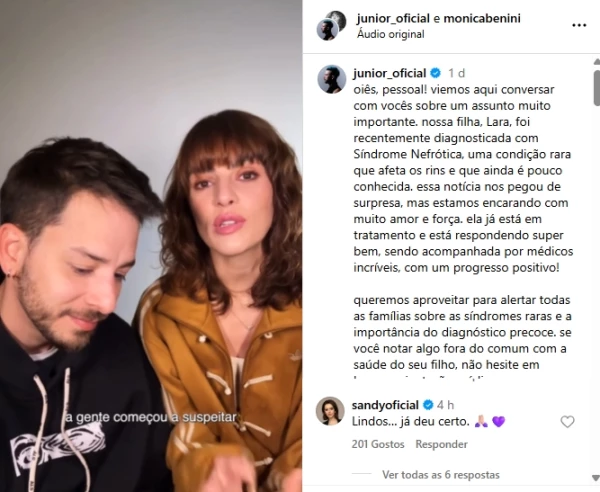
Task: Click the scroll down arrow of comments
Action: [x=597, y=478]
